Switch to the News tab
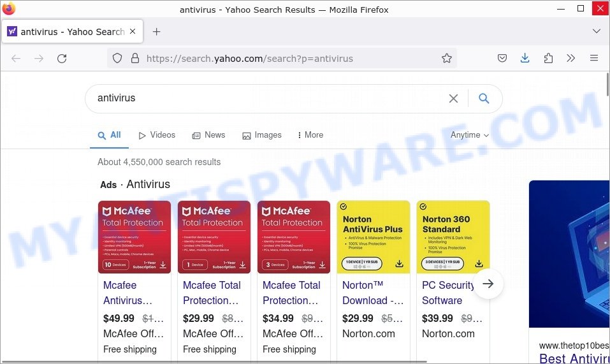Screen dimensions: 610x364 click(x=208, y=135)
